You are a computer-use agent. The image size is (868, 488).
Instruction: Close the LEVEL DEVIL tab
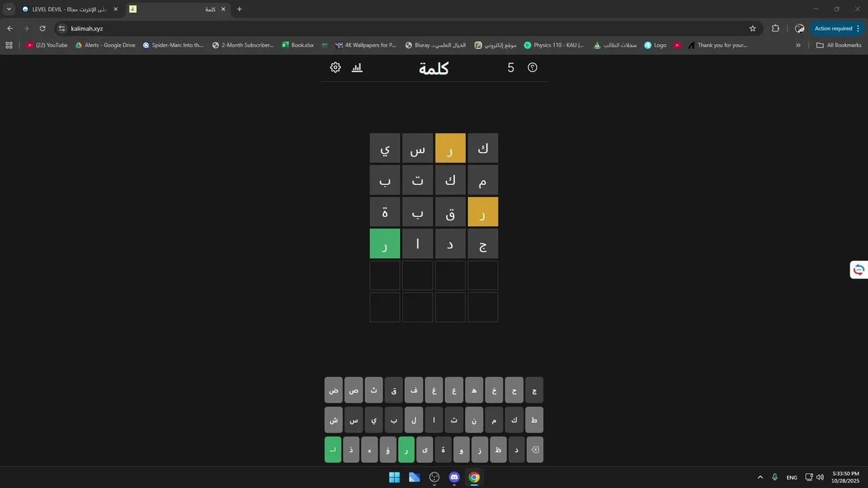[x=115, y=9]
